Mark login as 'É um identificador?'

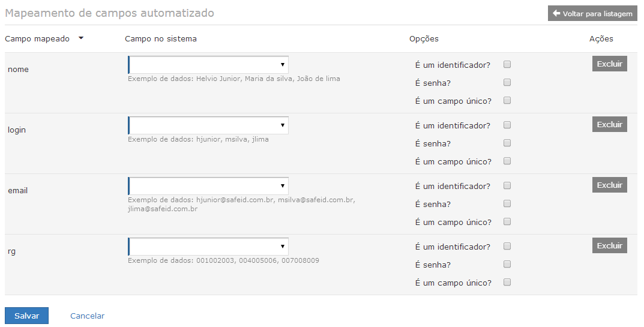507,125
